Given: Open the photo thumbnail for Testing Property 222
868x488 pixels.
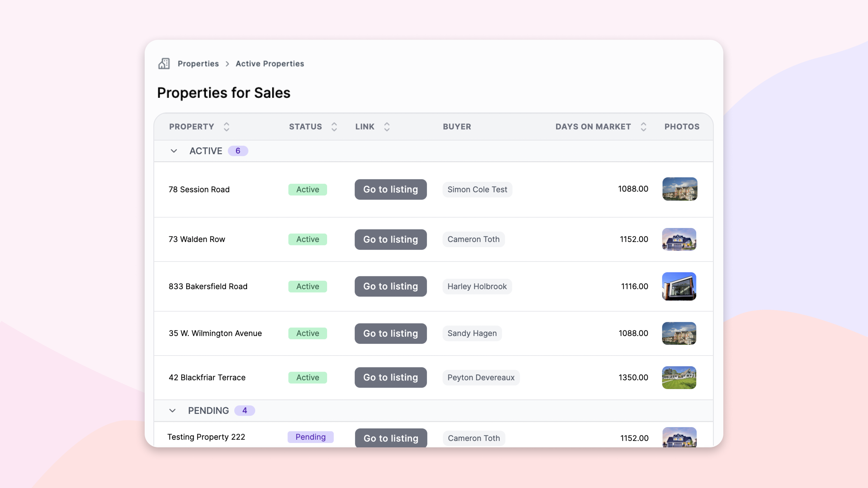Looking at the screenshot, I should tap(679, 437).
